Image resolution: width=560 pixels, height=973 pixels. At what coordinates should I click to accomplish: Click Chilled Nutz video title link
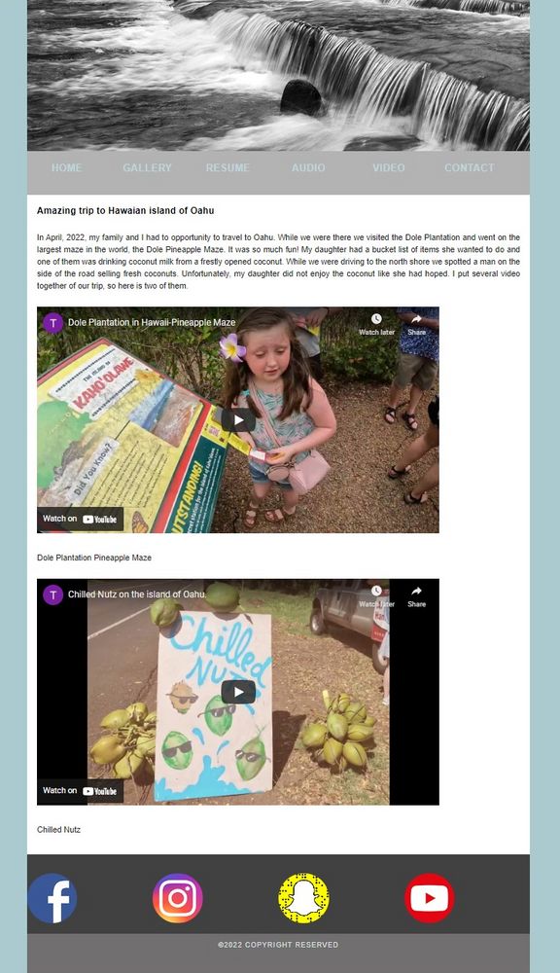pos(137,595)
